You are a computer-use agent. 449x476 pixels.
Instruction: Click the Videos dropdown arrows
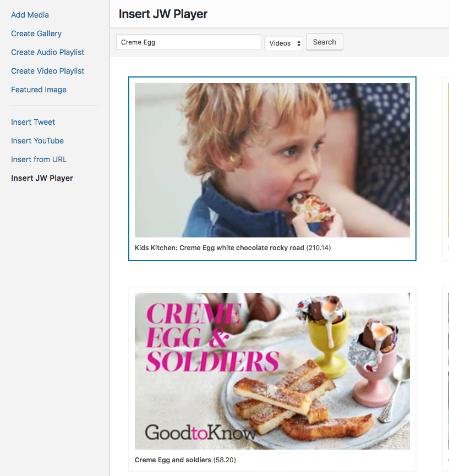(299, 43)
